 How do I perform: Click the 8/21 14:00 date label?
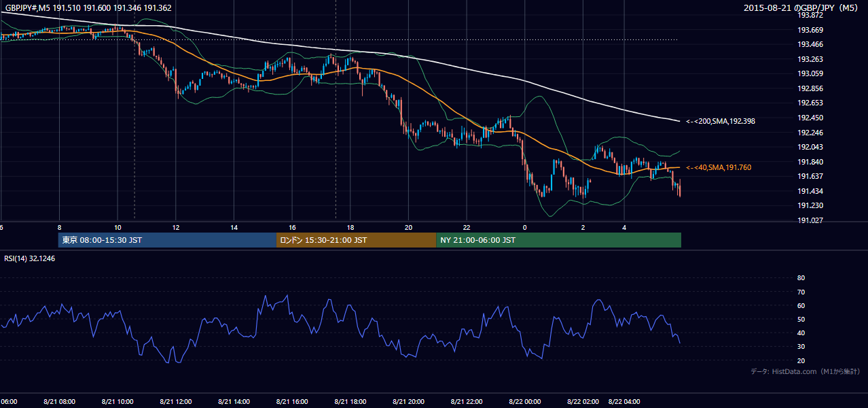tap(234, 402)
